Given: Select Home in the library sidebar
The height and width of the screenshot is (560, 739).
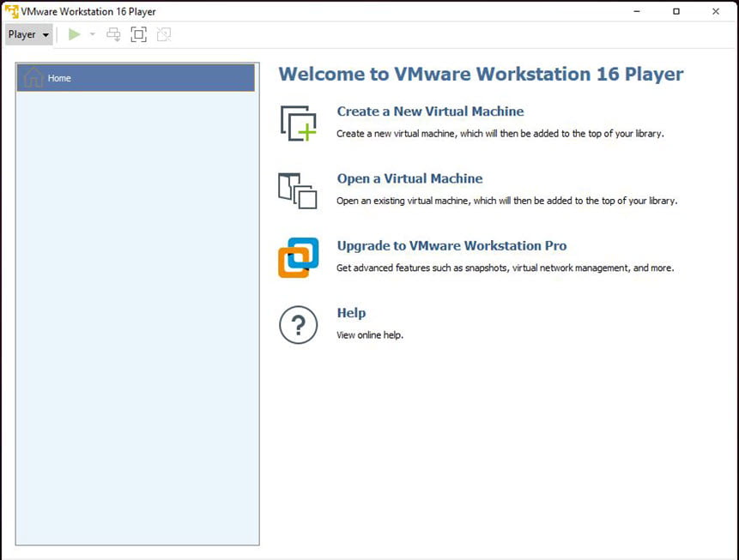Looking at the screenshot, I should (136, 78).
